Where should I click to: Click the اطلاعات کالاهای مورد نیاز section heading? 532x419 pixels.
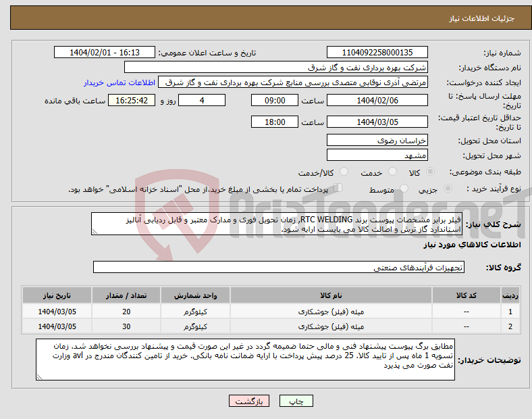point(472,245)
